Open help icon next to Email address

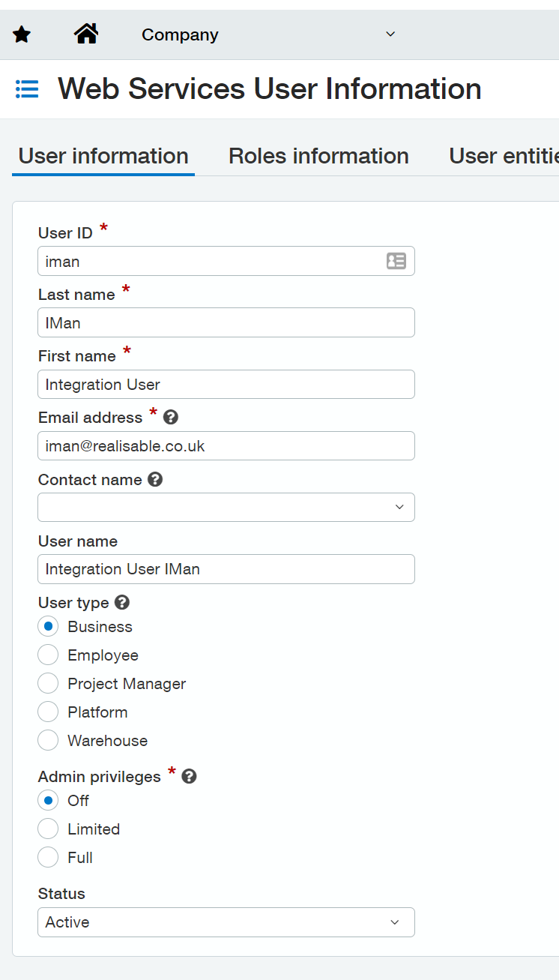[x=171, y=418]
